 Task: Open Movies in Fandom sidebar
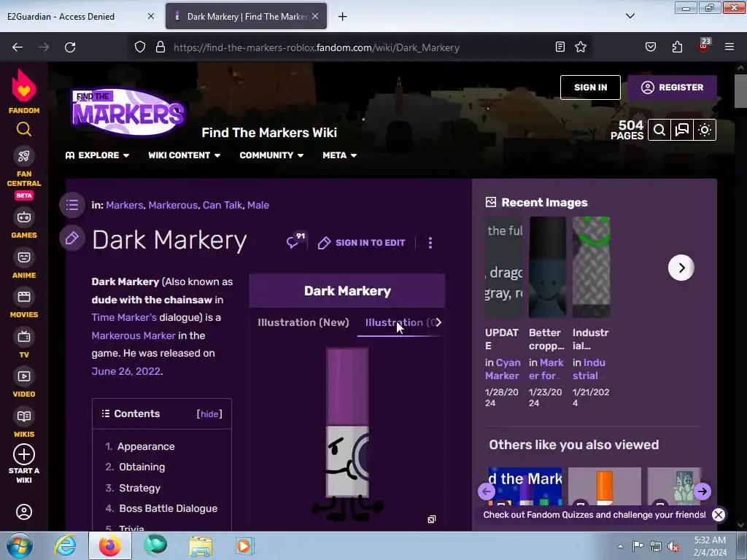click(x=24, y=303)
